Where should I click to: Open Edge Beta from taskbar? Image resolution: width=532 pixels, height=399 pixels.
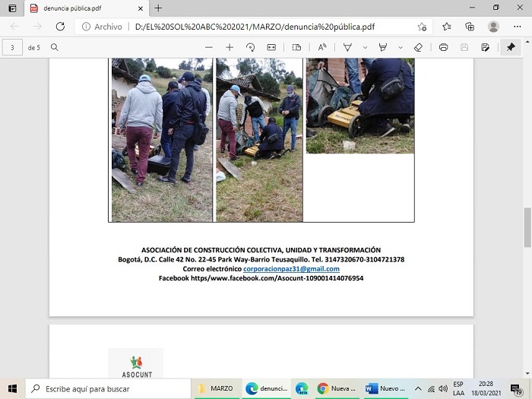coord(302,389)
